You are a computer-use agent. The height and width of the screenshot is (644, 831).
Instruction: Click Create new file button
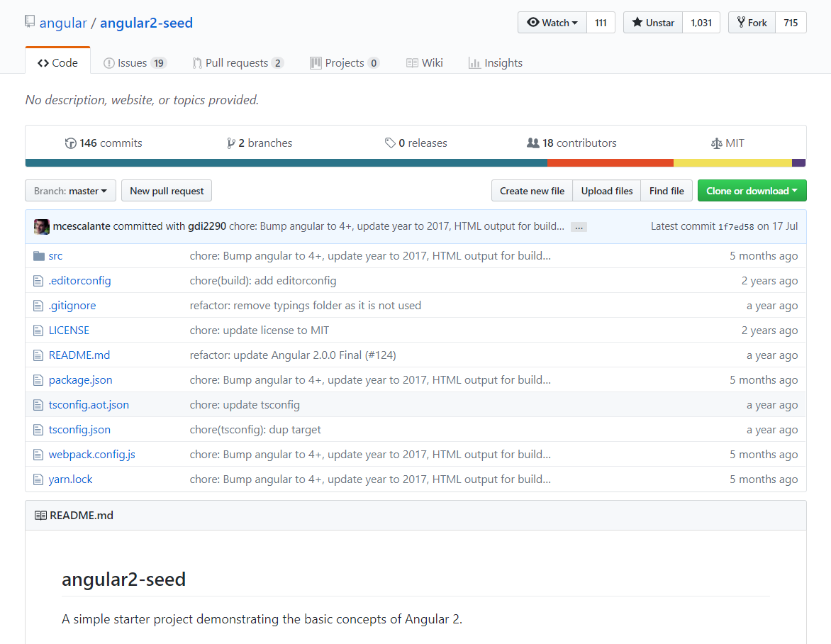(532, 191)
